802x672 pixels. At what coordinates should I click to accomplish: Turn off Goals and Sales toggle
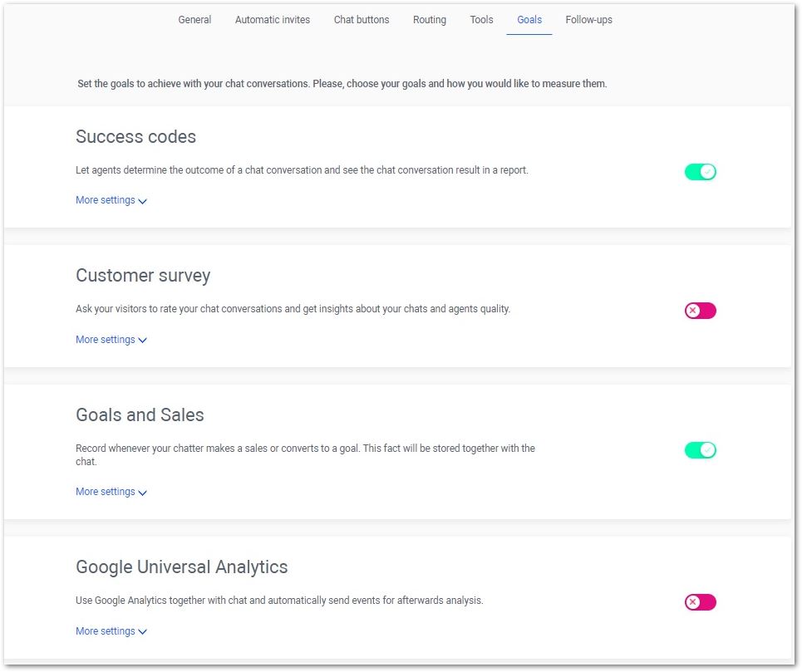(x=701, y=450)
